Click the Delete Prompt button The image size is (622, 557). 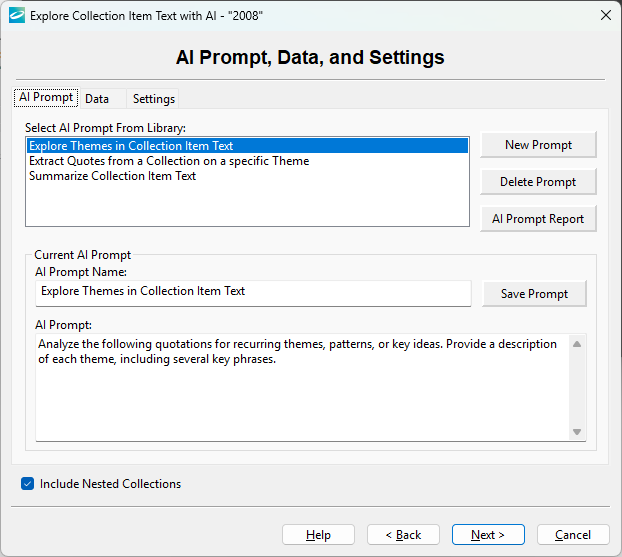538,182
